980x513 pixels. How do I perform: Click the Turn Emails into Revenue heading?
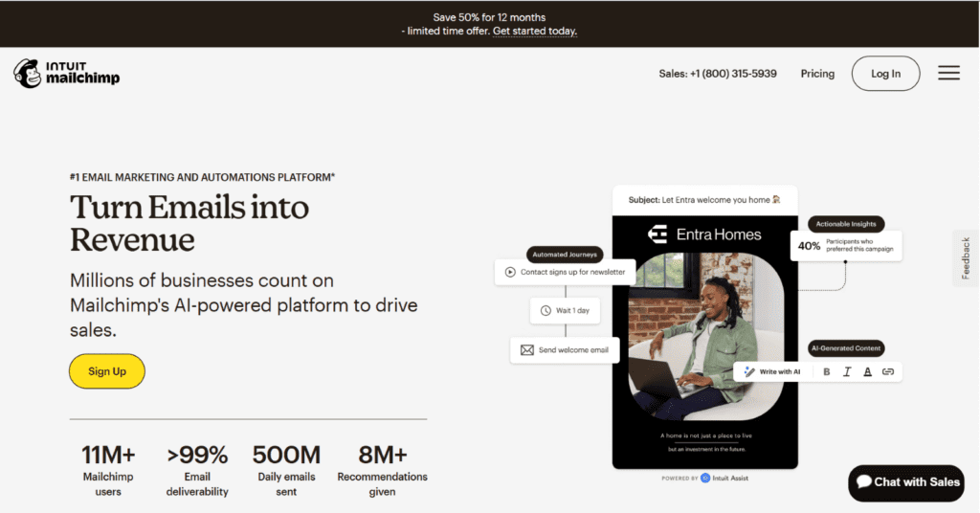click(189, 223)
